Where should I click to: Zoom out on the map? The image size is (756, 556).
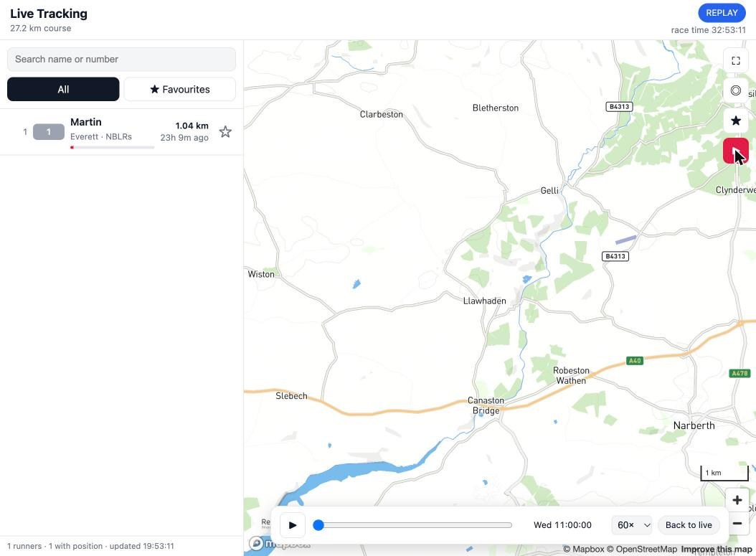(737, 523)
